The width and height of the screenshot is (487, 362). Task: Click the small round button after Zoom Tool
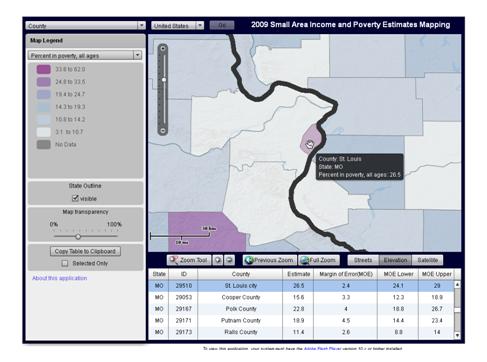point(218,260)
